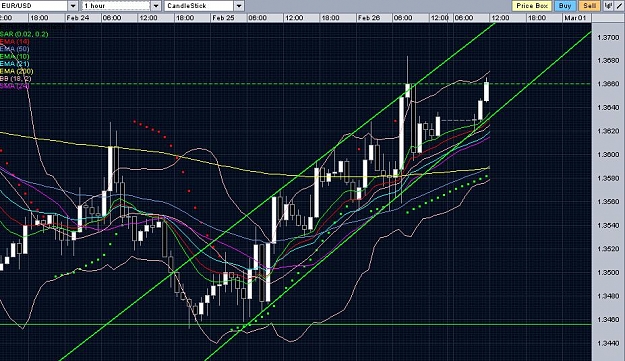Open the CandleStick chart type dropdown arrow
Image resolution: width=625 pixels, height=361 pixels.
click(x=239, y=6)
